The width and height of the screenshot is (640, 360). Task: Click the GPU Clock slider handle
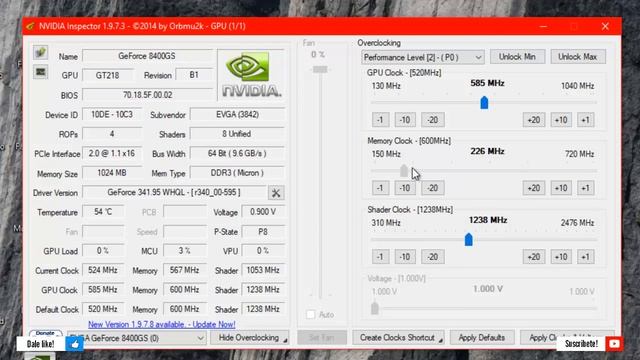(x=484, y=102)
